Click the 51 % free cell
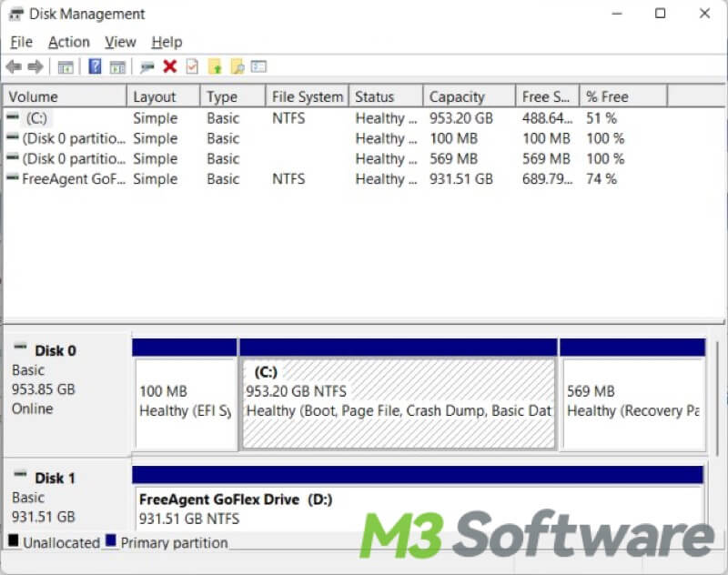The height and width of the screenshot is (575, 728). point(602,118)
